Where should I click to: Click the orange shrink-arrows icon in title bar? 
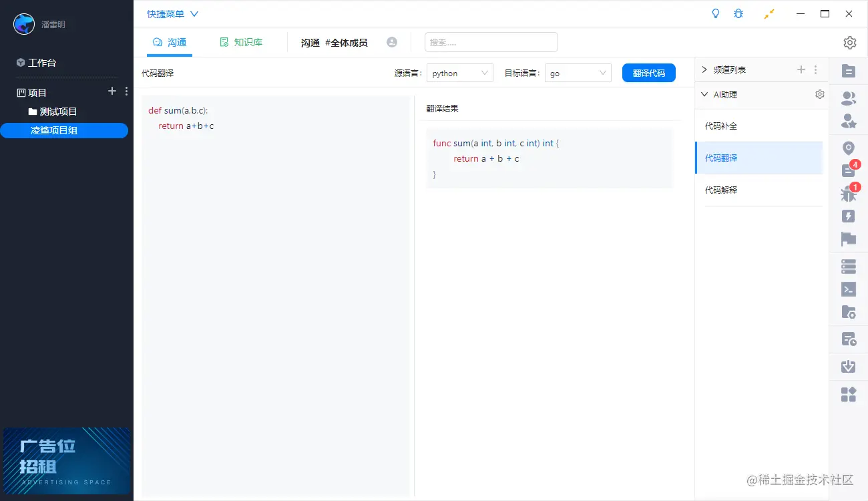click(769, 14)
